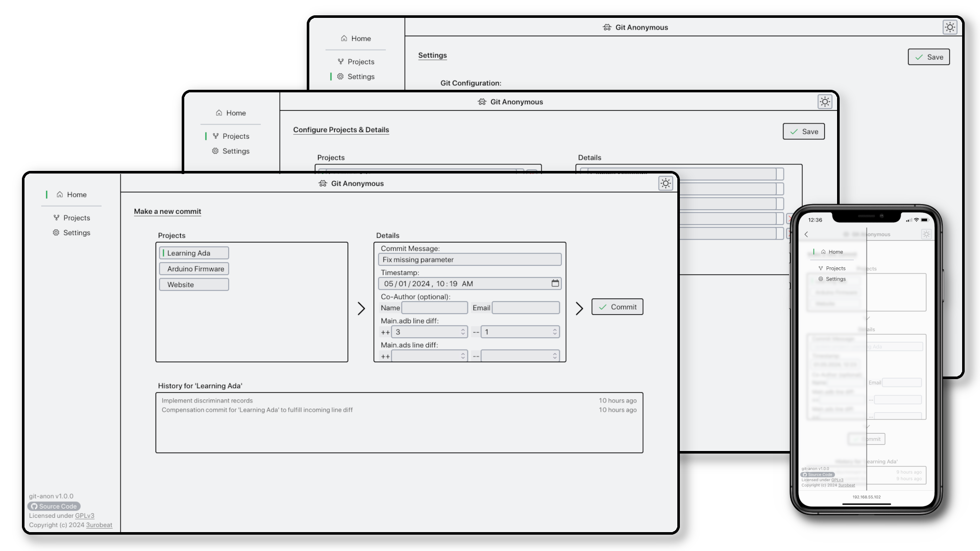Viewport: 980px width, 551px height.
Task: Select Arduino Firmware project
Action: [x=194, y=269]
